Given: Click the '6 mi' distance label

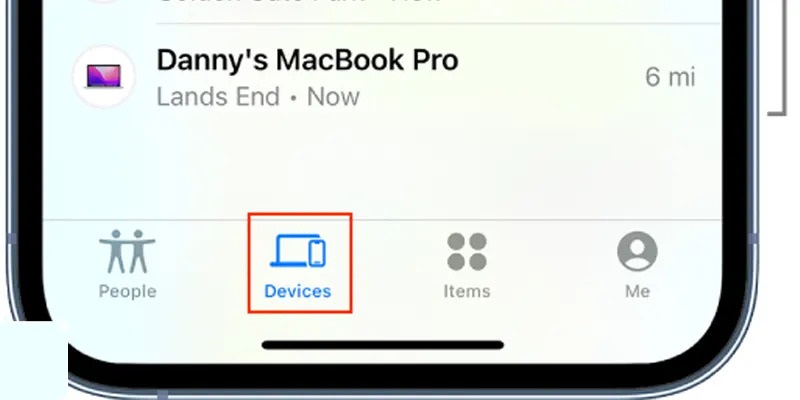Looking at the screenshot, I should click(670, 77).
